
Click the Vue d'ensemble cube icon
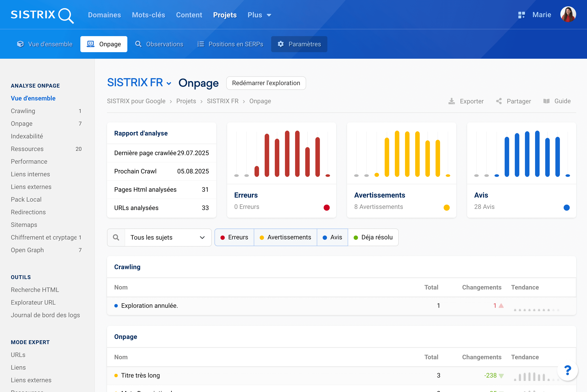click(x=20, y=44)
